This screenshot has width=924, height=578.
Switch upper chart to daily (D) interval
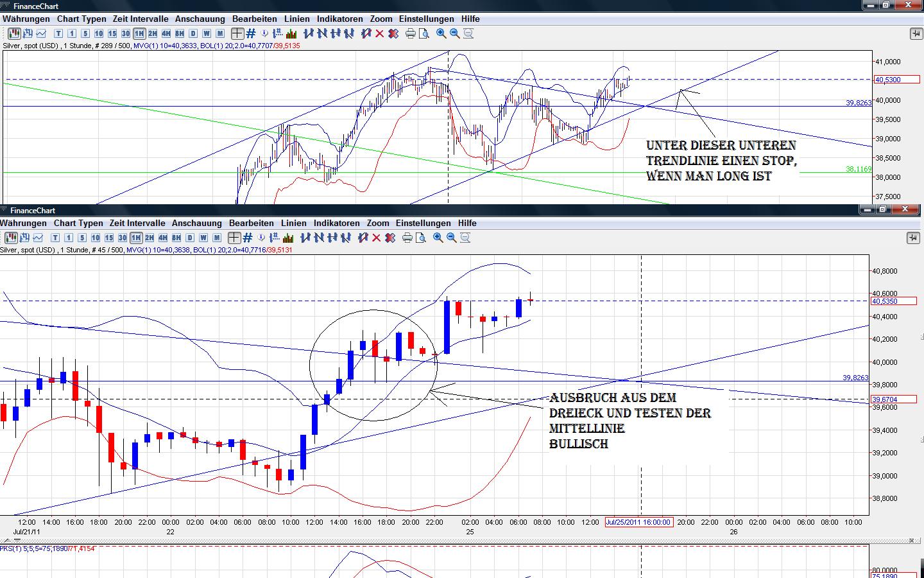click(x=193, y=33)
